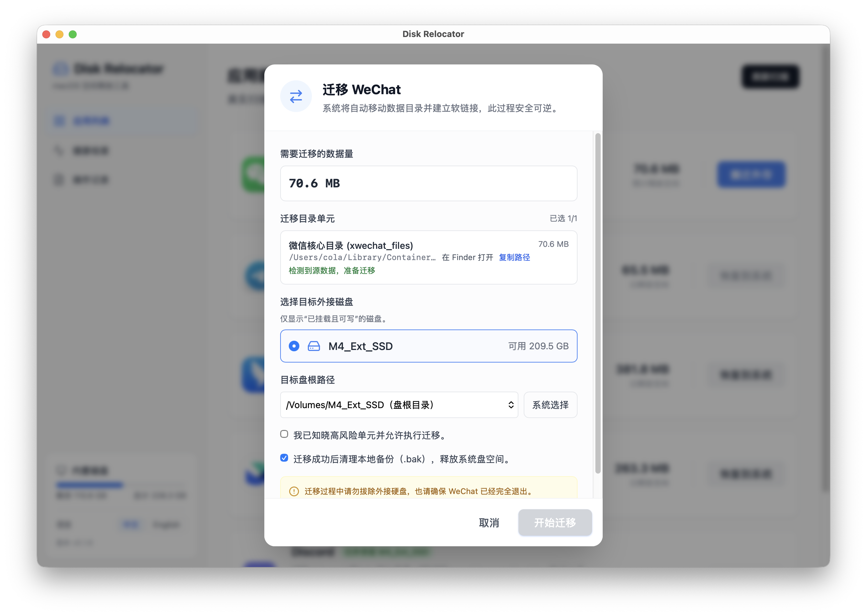
Task: Click the blue storage usage bar in the sidebar
Action: (x=90, y=485)
